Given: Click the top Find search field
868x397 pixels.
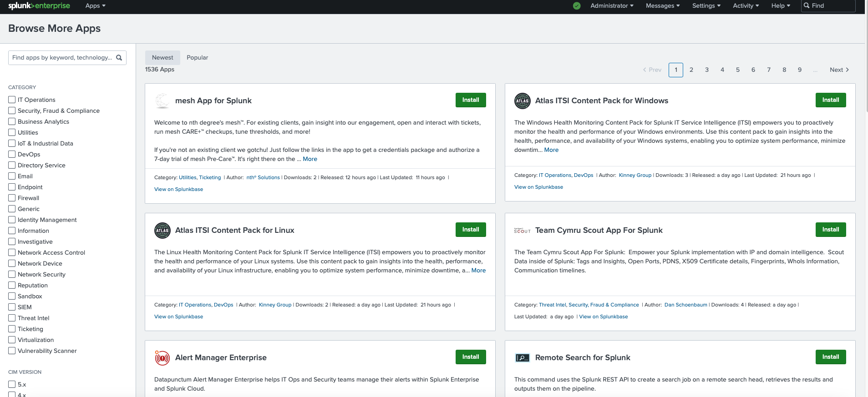Looking at the screenshot, I should (x=828, y=6).
